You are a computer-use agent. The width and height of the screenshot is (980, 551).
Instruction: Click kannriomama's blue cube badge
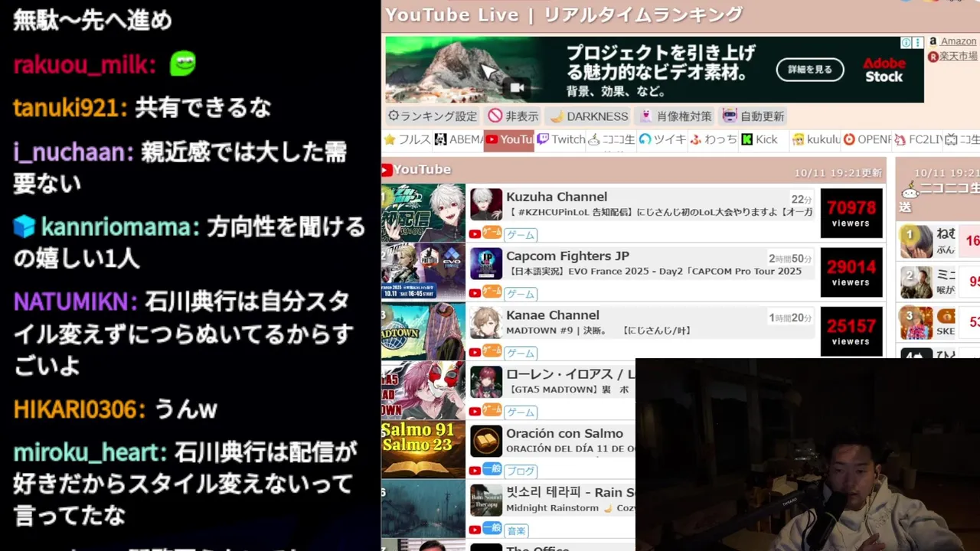24,227
